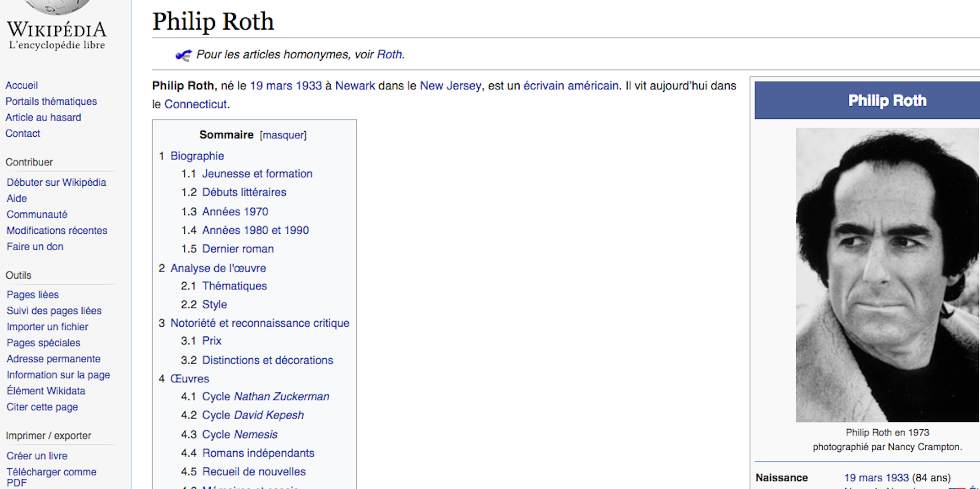Jump to section 1.3 Années 1970
Viewport: 980px width, 489px height.
tap(235, 211)
